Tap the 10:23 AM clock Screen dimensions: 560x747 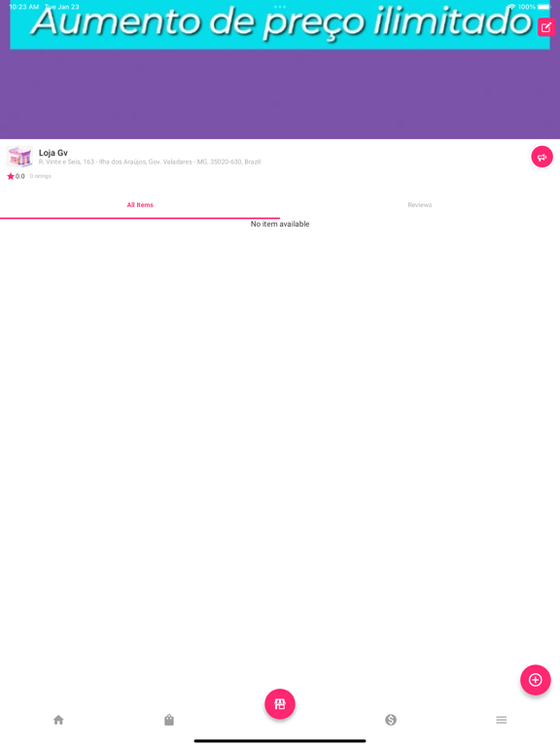(23, 7)
